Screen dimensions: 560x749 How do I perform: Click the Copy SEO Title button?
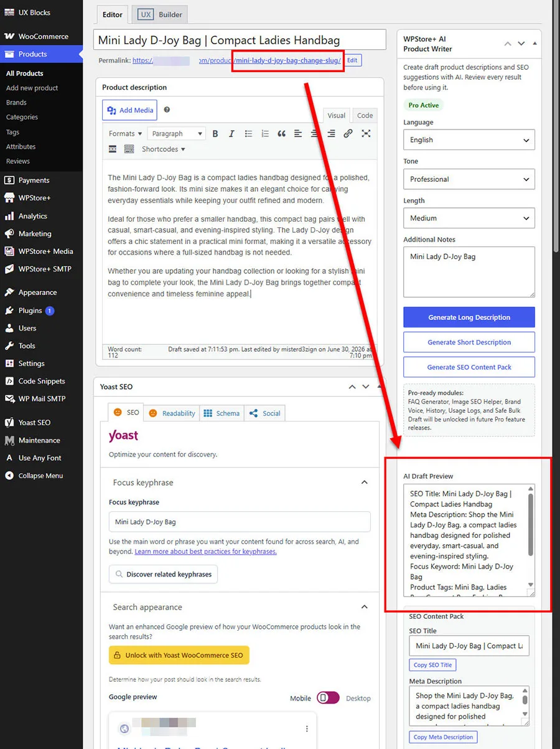point(433,665)
